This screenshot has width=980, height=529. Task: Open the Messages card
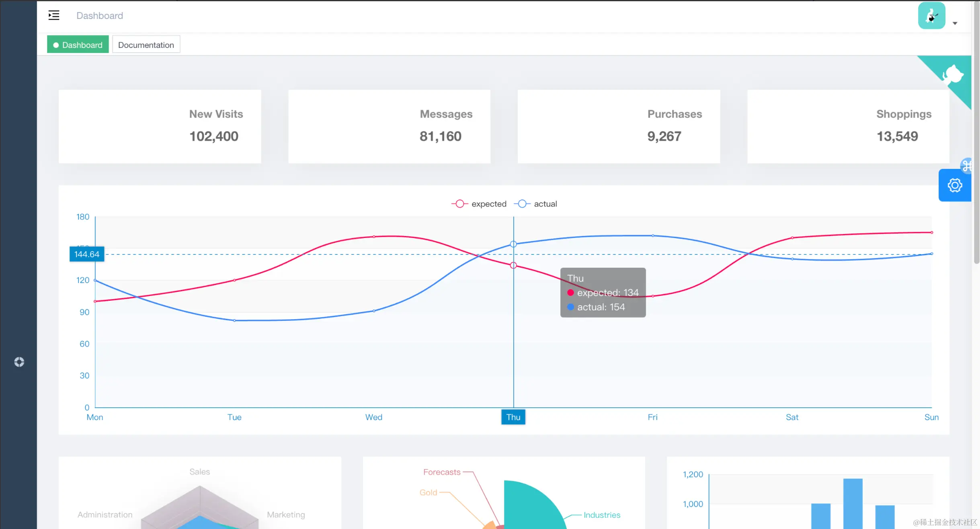click(x=389, y=126)
